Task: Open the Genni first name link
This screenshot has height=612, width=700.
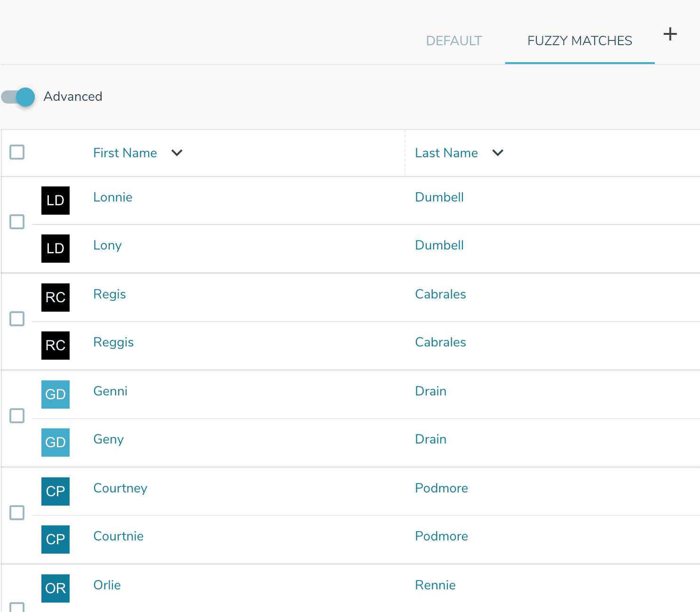Action: click(111, 391)
